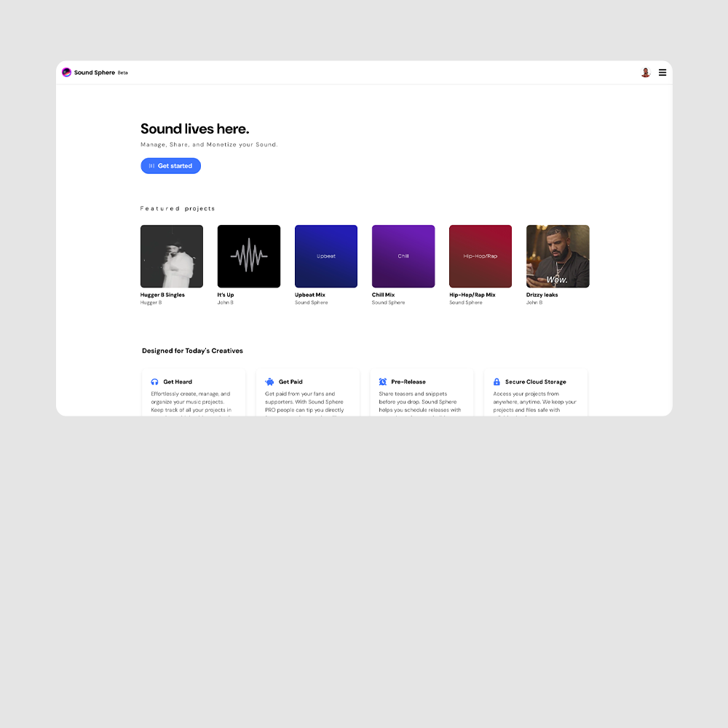Click the lock icon on Secure Cloud Storage card
The width and height of the screenshot is (728, 728).
click(496, 381)
